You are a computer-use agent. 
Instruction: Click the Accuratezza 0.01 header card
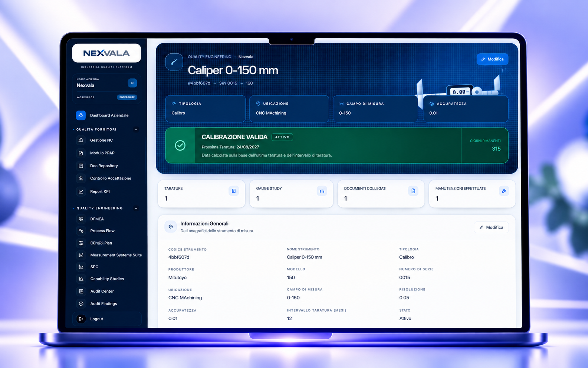[466, 109]
